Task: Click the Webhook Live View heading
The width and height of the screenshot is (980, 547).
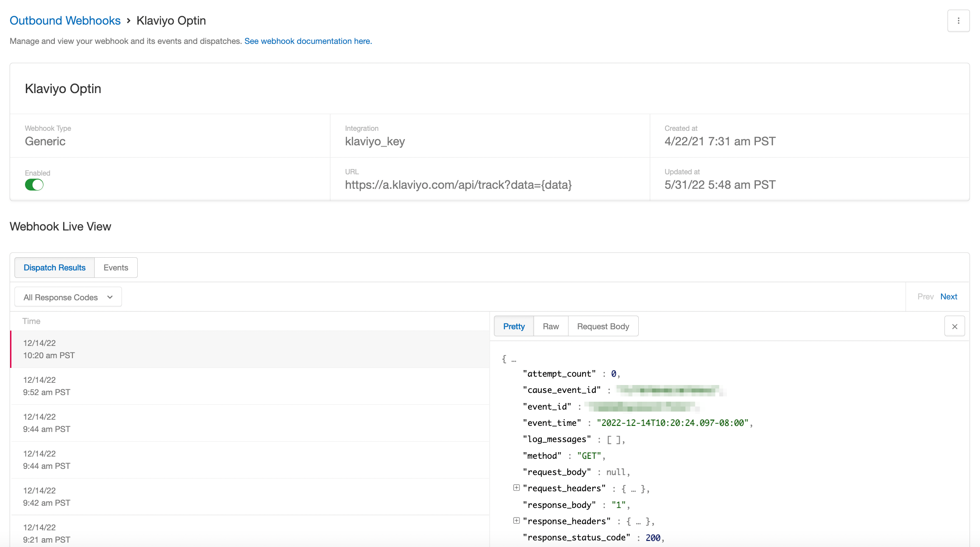Action: (60, 227)
